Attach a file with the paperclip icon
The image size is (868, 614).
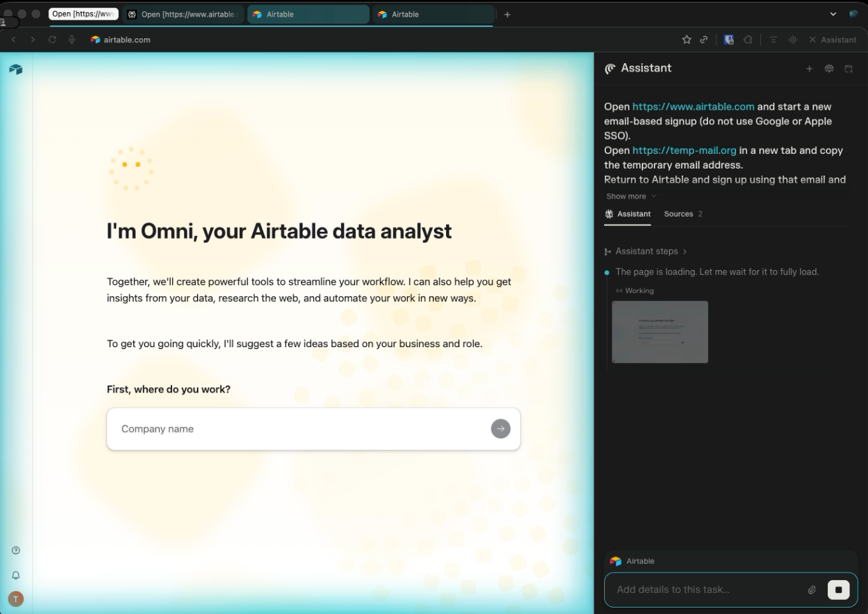(812, 590)
